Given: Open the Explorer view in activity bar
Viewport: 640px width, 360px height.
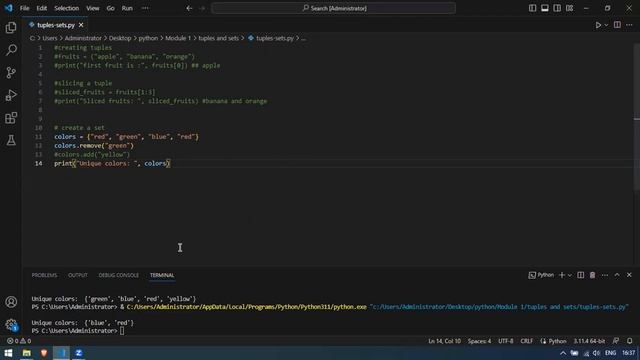Looking at the screenshot, I should (x=11, y=28).
